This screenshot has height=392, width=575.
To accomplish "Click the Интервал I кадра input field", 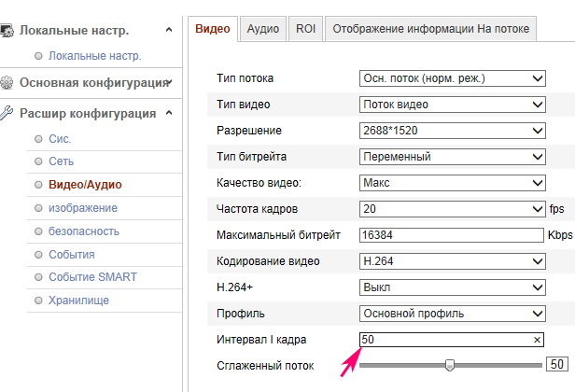I will 452,340.
